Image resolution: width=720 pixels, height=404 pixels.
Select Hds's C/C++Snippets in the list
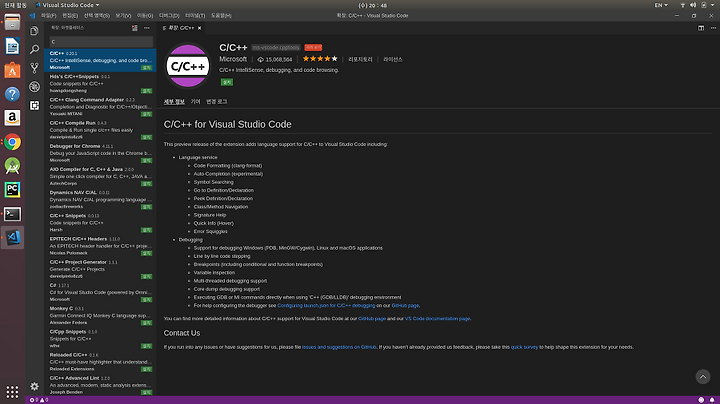[x=100, y=84]
